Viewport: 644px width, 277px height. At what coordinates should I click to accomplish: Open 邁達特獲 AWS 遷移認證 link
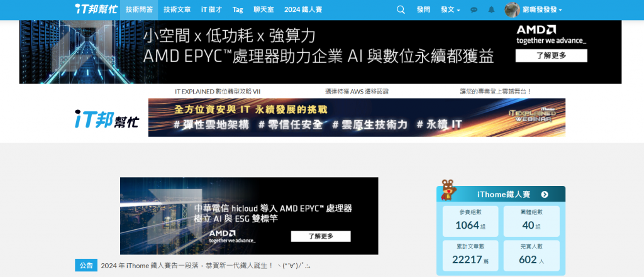click(357, 92)
